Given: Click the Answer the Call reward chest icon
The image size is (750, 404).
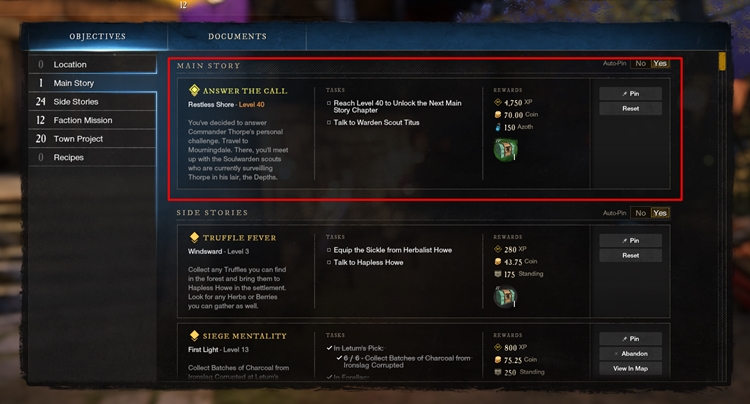Looking at the screenshot, I should [x=506, y=149].
